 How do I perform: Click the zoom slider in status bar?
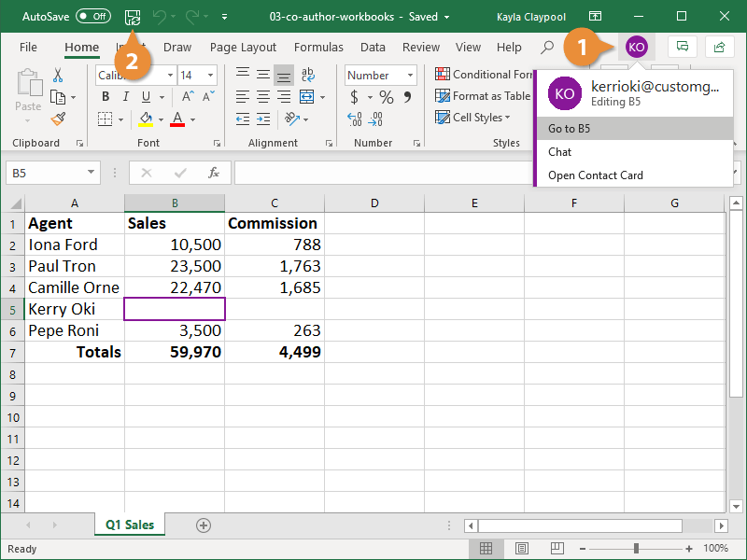pyautogui.click(x=638, y=549)
